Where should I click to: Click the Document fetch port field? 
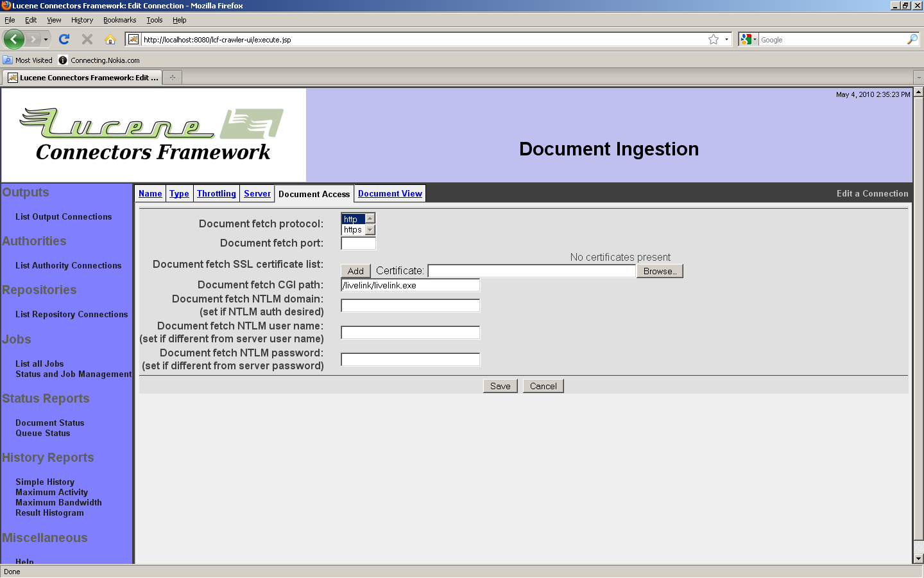click(358, 243)
